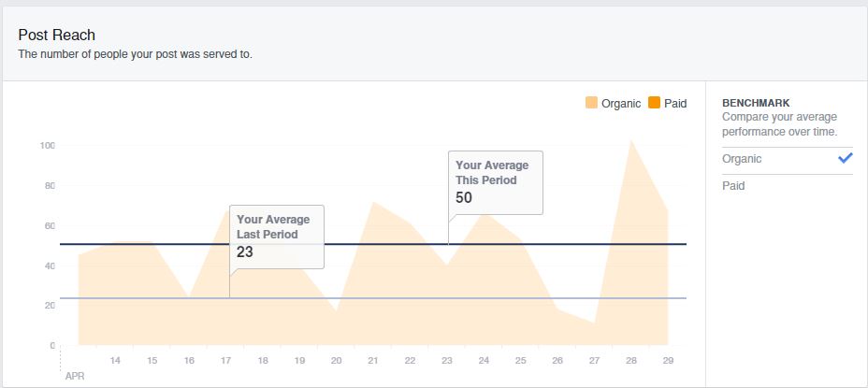
Task: Select Organic in the benchmark list
Action: 742,159
